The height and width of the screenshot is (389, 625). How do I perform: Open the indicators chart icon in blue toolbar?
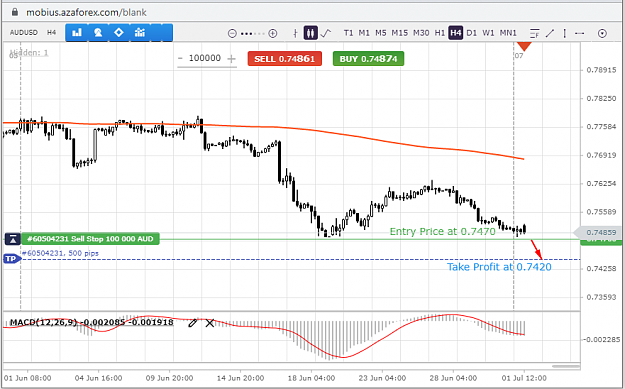(140, 32)
